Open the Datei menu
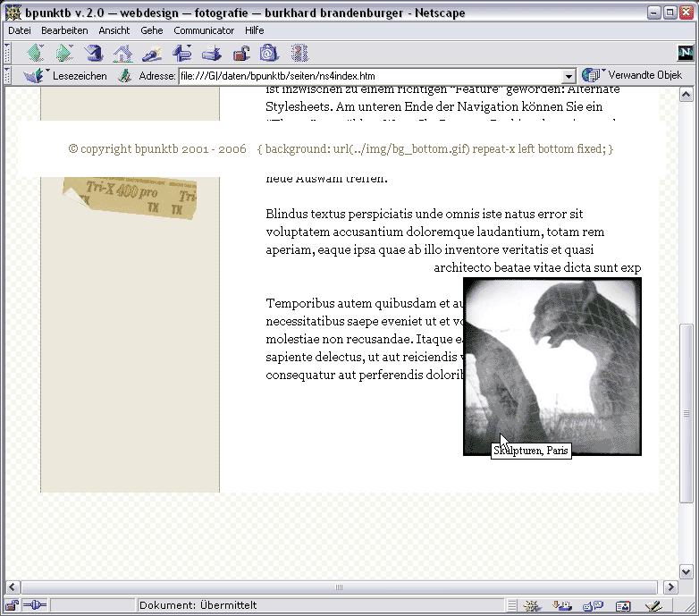The height and width of the screenshot is (616, 699). pos(19,30)
